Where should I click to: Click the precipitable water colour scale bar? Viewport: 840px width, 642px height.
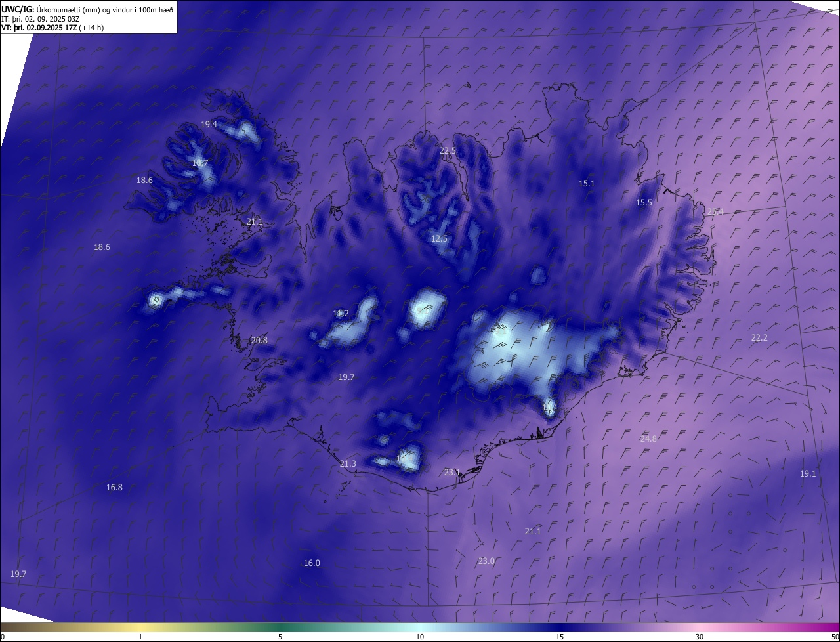point(420,628)
